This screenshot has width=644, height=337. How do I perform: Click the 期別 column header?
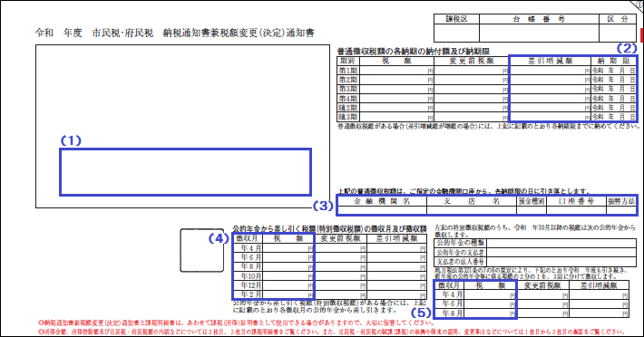coord(347,61)
